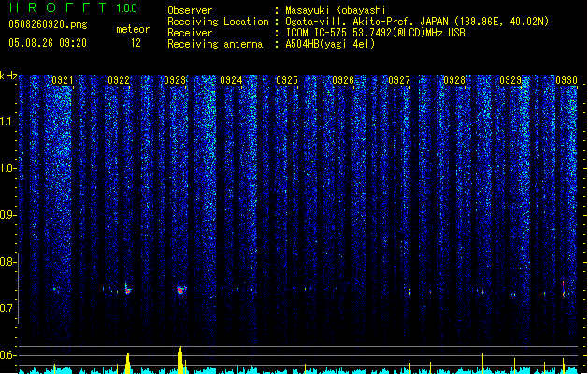Click the 0924 time marker
Image resolution: width=588 pixels, height=374 pixels.
pos(231,80)
